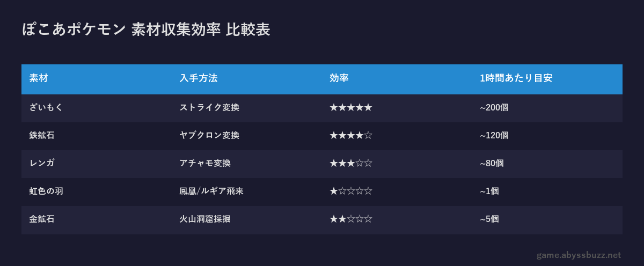
Task: Click the 素材 column header
Action: [39, 78]
